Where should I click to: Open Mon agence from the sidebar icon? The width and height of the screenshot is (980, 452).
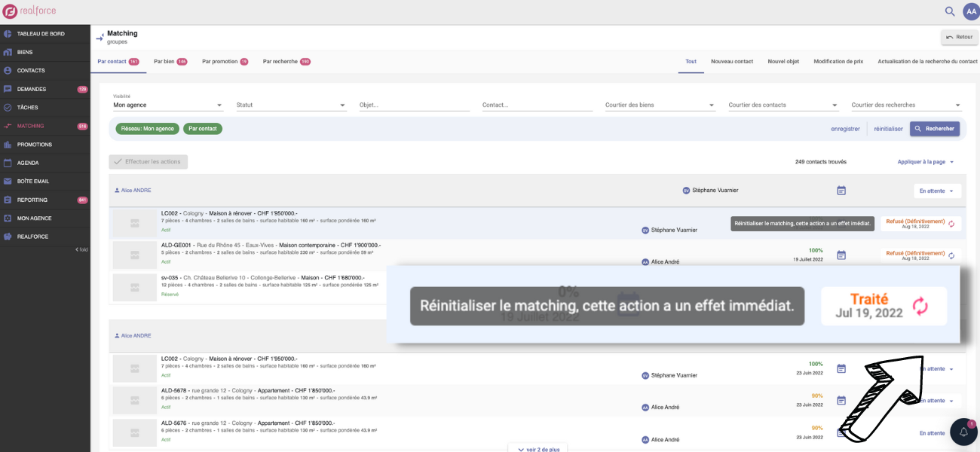pos(8,218)
